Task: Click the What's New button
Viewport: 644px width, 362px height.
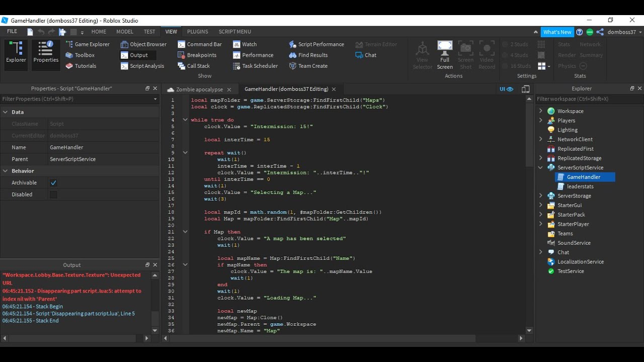Action: click(x=557, y=32)
